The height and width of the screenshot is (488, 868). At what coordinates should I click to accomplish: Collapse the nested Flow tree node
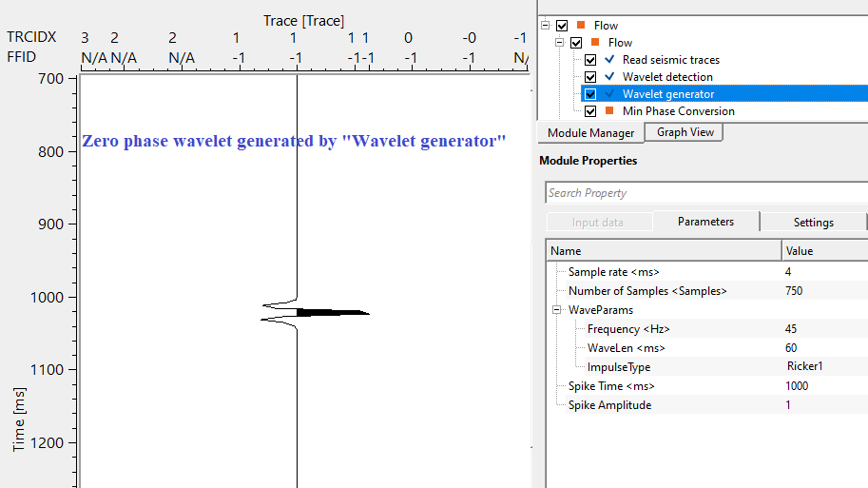[x=561, y=43]
